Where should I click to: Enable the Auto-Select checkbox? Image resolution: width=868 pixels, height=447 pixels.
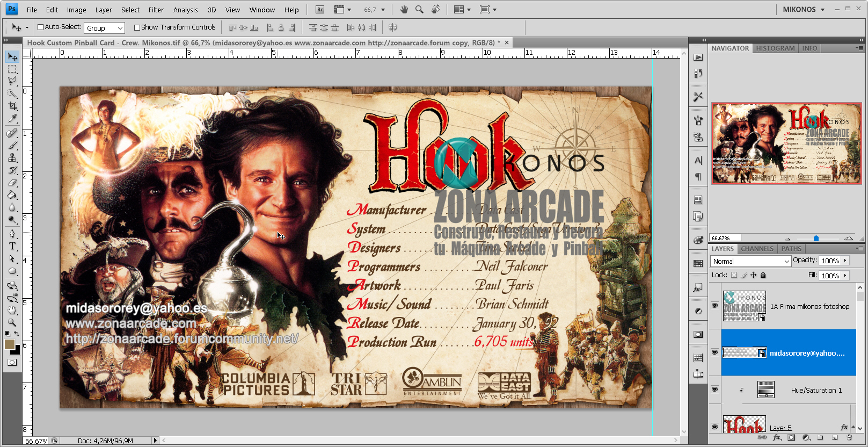click(x=40, y=27)
